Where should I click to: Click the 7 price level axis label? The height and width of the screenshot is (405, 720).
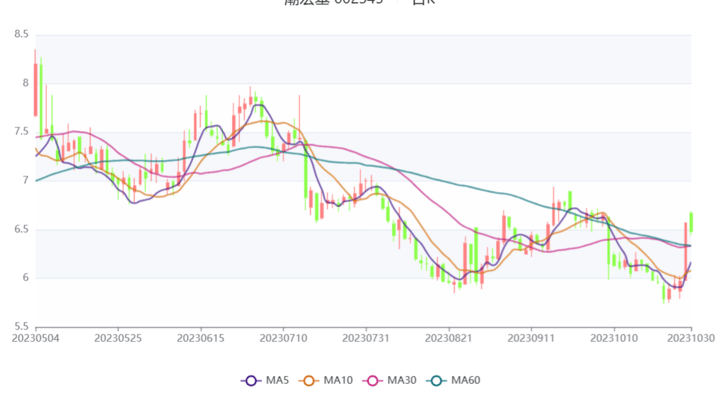click(25, 181)
